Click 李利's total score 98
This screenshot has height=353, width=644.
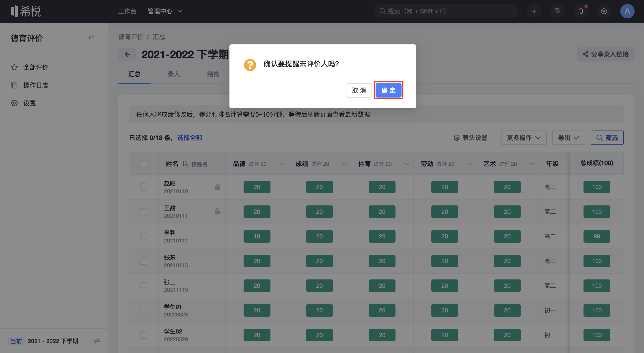597,236
